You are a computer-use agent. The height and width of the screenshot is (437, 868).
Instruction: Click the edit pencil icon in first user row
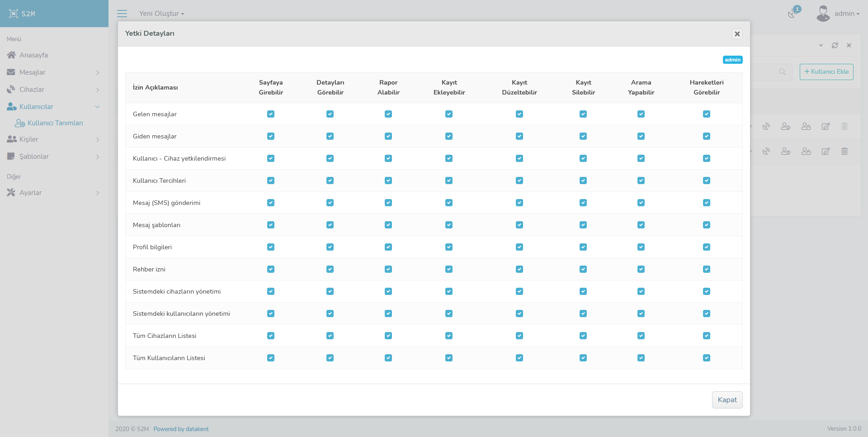point(826,126)
